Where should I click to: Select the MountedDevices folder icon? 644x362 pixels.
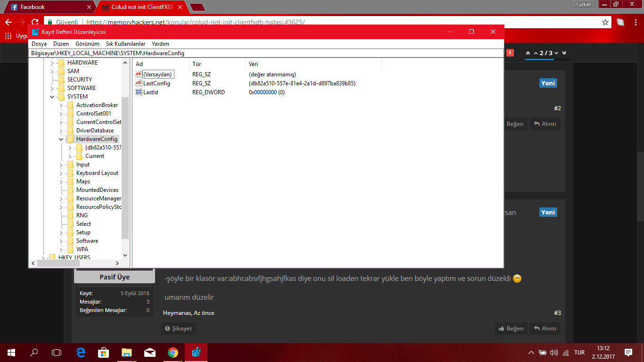point(70,190)
